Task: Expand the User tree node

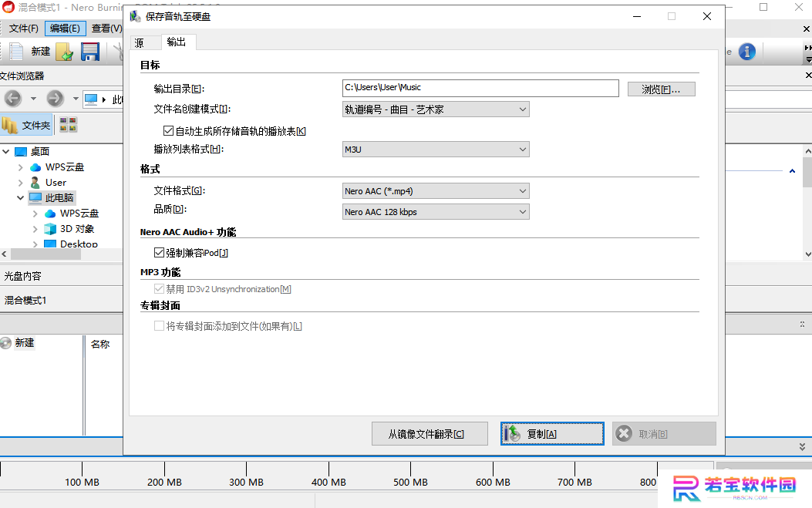Action: pos(21,183)
